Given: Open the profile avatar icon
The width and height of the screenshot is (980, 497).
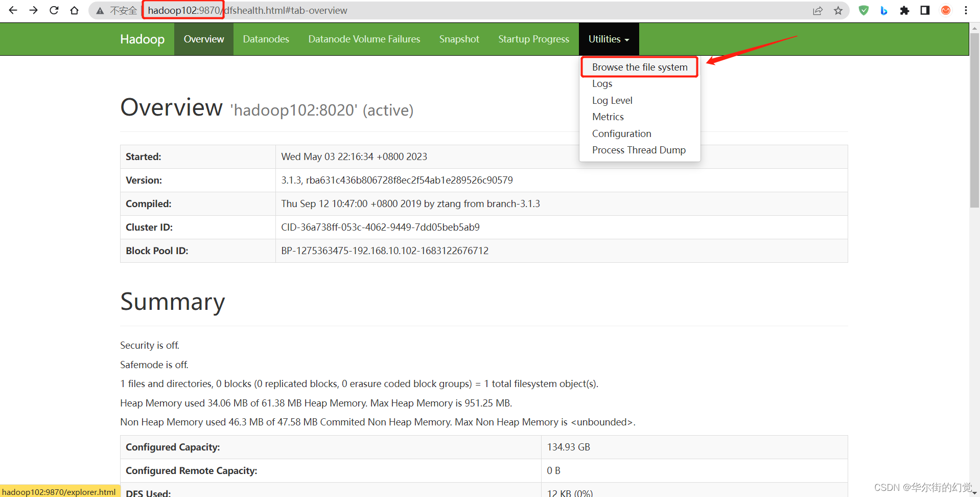Looking at the screenshot, I should tap(946, 10).
